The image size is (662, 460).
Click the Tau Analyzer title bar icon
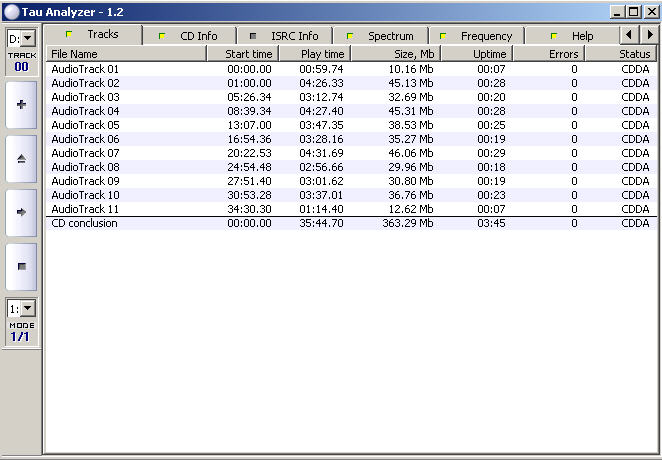(x=10, y=10)
